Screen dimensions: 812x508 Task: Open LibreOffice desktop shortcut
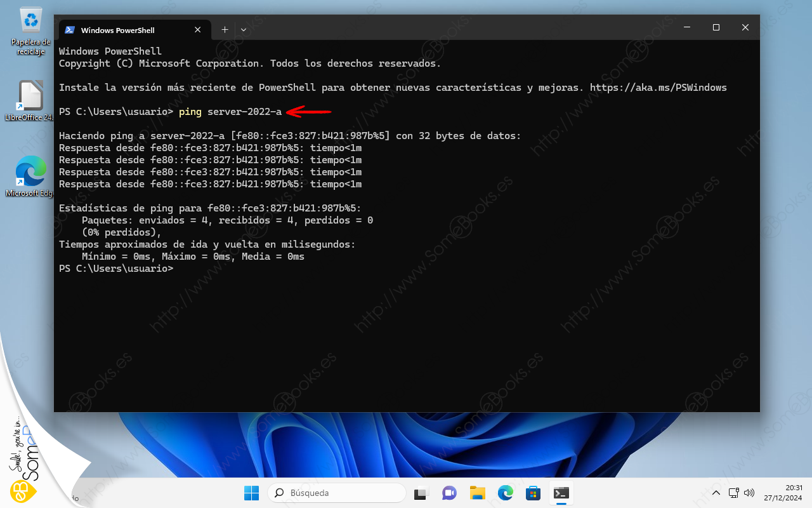[30, 100]
